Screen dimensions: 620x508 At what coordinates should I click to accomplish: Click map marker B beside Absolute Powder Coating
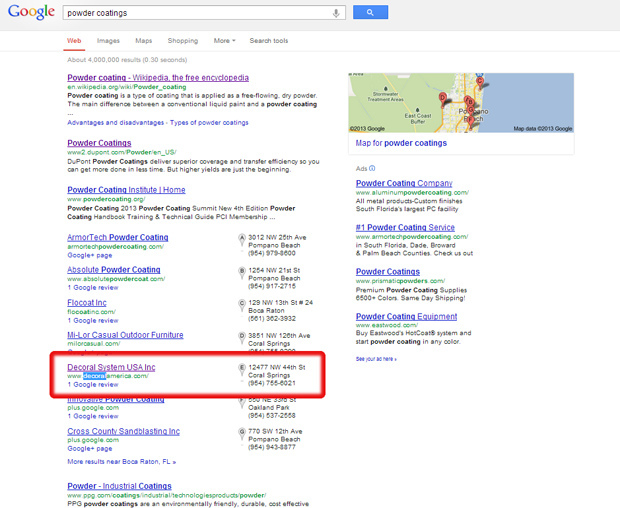coord(241,271)
